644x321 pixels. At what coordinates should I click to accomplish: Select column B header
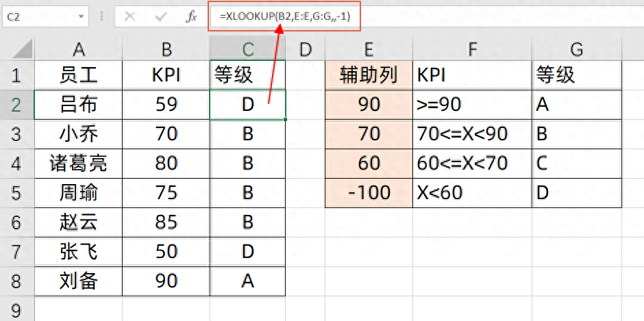[166, 50]
